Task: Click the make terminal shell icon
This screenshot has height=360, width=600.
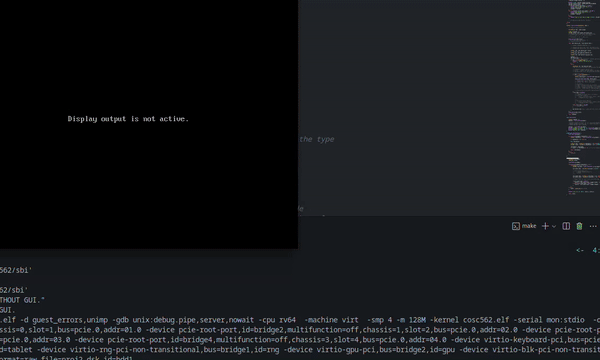Action: pos(515,226)
